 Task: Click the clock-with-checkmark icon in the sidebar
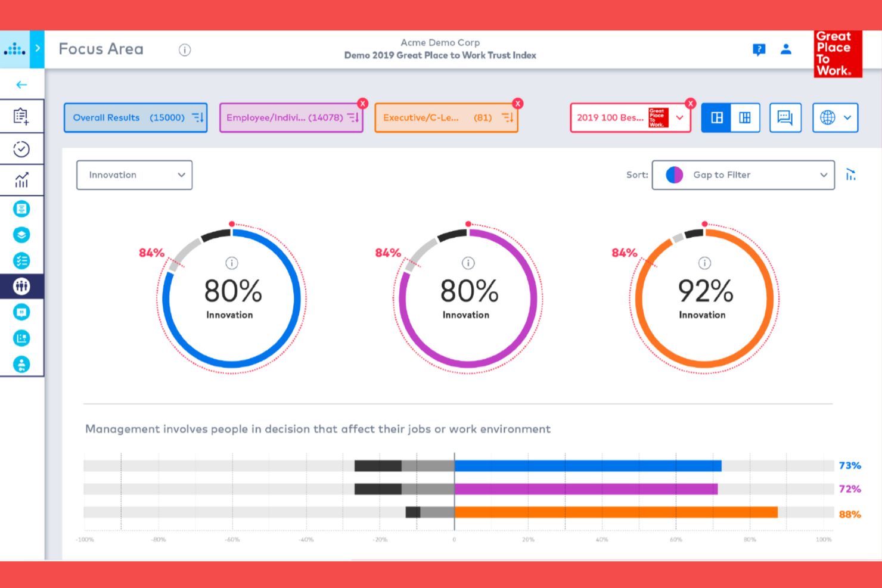22,148
